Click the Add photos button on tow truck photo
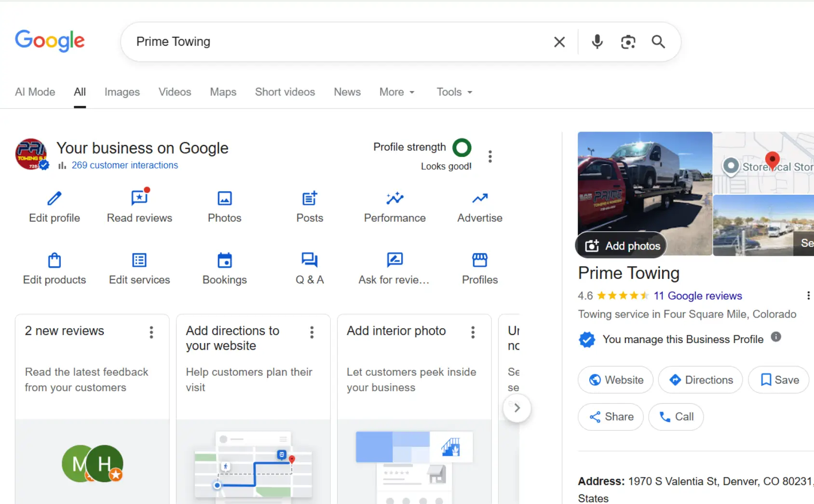This screenshot has height=504, width=814. pos(622,246)
